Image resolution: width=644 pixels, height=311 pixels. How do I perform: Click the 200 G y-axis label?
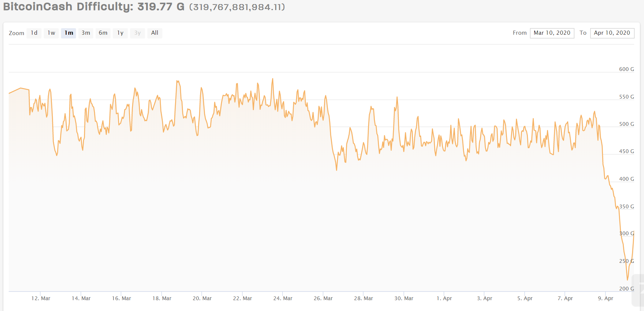click(626, 289)
